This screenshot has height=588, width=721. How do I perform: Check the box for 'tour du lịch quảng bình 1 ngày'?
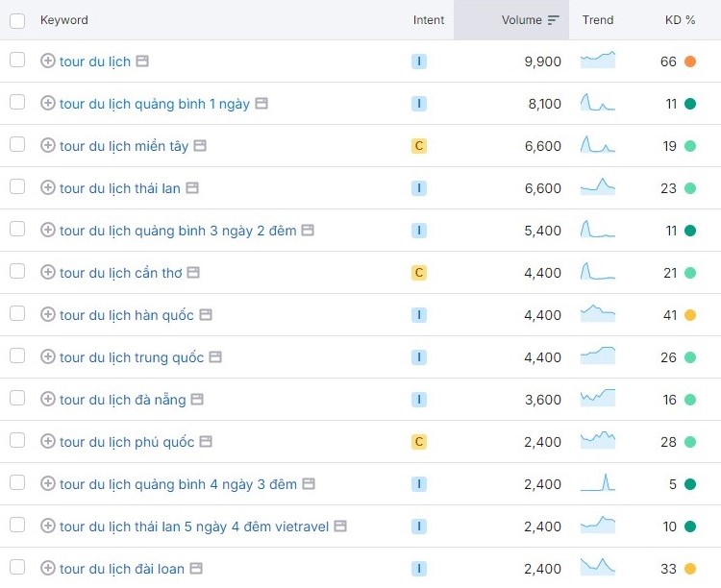(x=17, y=103)
